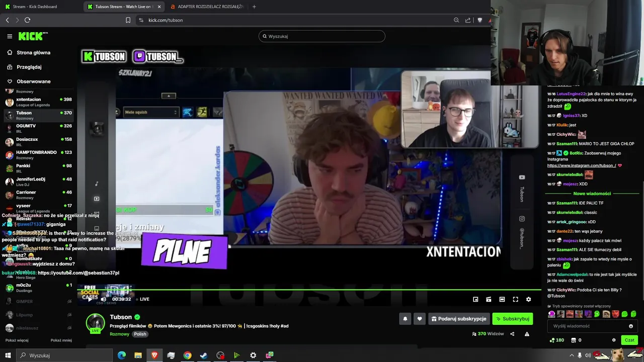This screenshot has width=644, height=362.
Task: Open the Kick home logo
Action: click(33, 36)
